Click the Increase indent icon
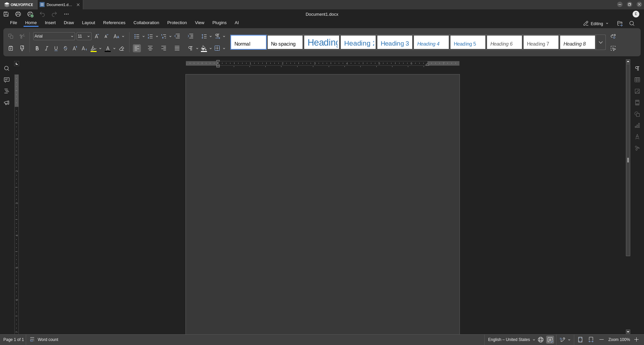The width and height of the screenshot is (644, 345). (x=191, y=36)
